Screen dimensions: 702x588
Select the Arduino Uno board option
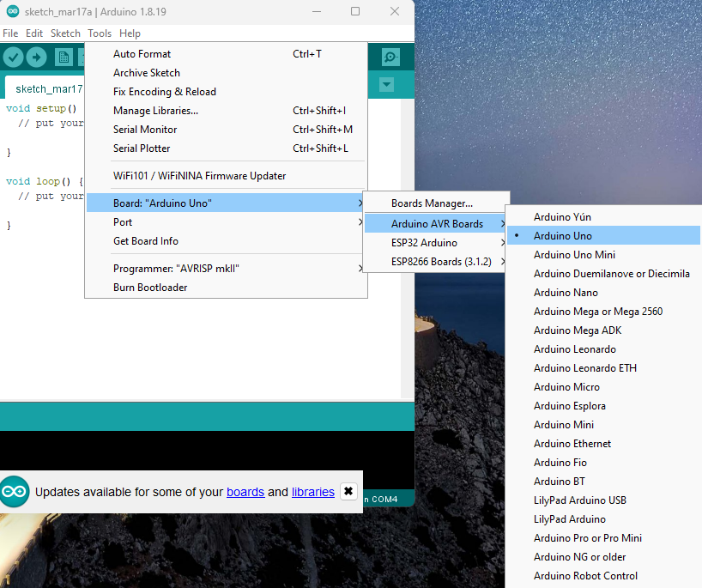pyautogui.click(x=603, y=236)
